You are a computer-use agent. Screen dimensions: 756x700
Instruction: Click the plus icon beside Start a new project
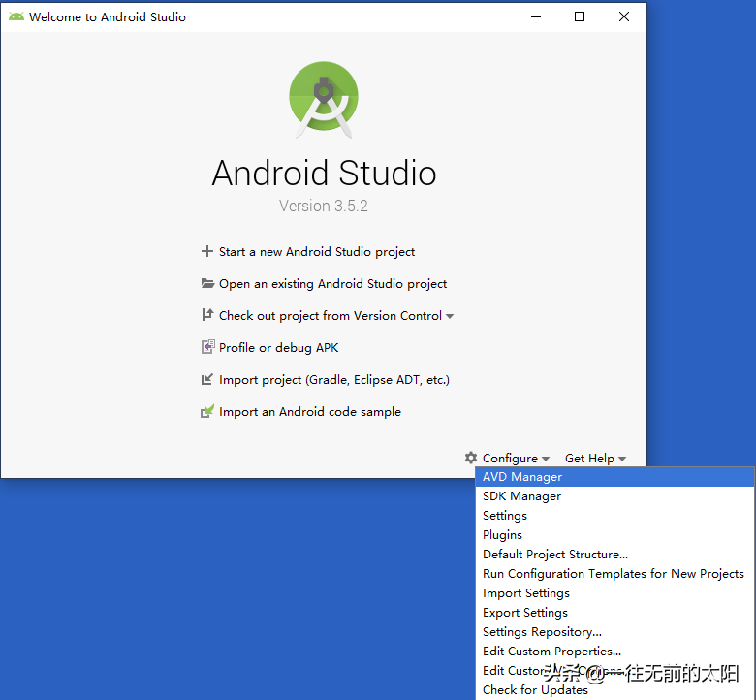(x=207, y=251)
